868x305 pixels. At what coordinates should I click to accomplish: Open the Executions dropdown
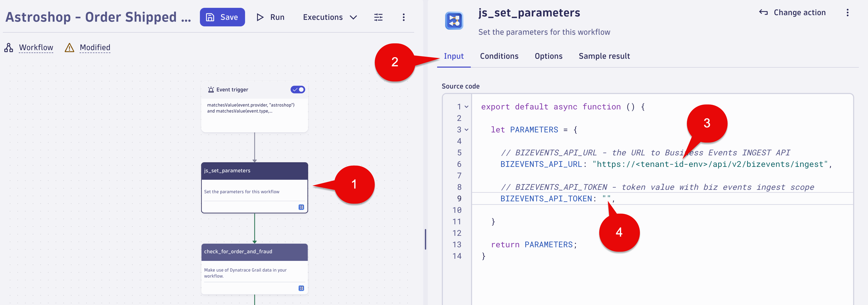pyautogui.click(x=330, y=17)
